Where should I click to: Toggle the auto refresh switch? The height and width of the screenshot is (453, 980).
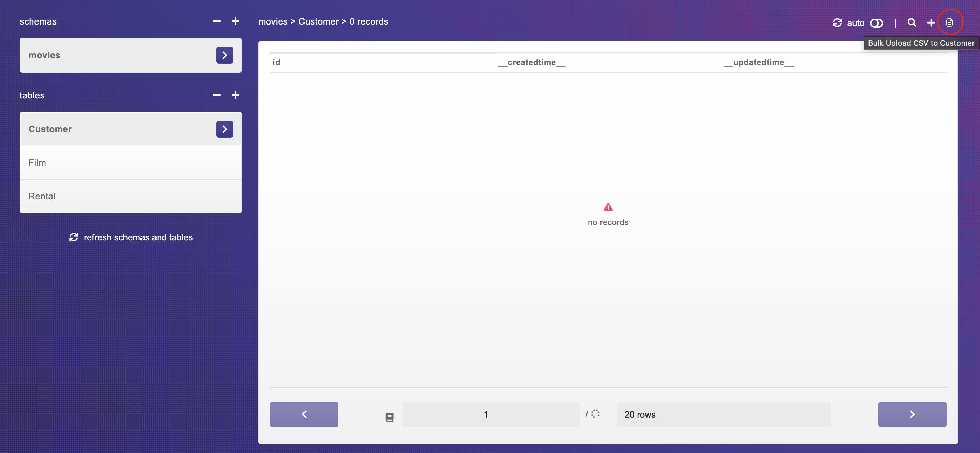click(x=876, y=23)
